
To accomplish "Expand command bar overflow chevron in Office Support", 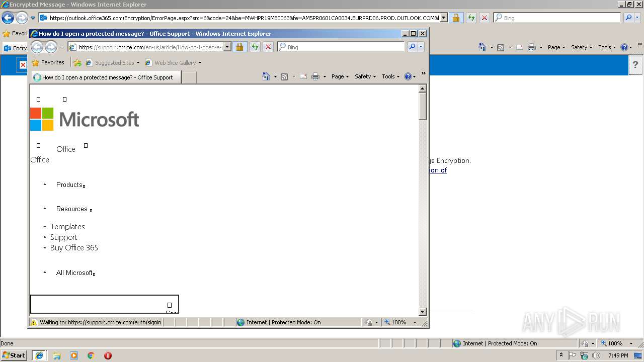I will click(x=423, y=73).
